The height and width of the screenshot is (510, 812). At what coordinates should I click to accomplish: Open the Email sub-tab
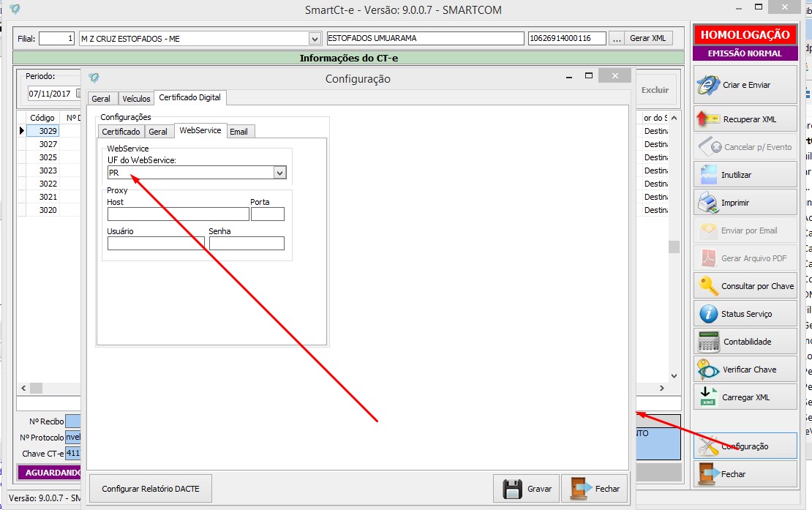[x=238, y=132]
